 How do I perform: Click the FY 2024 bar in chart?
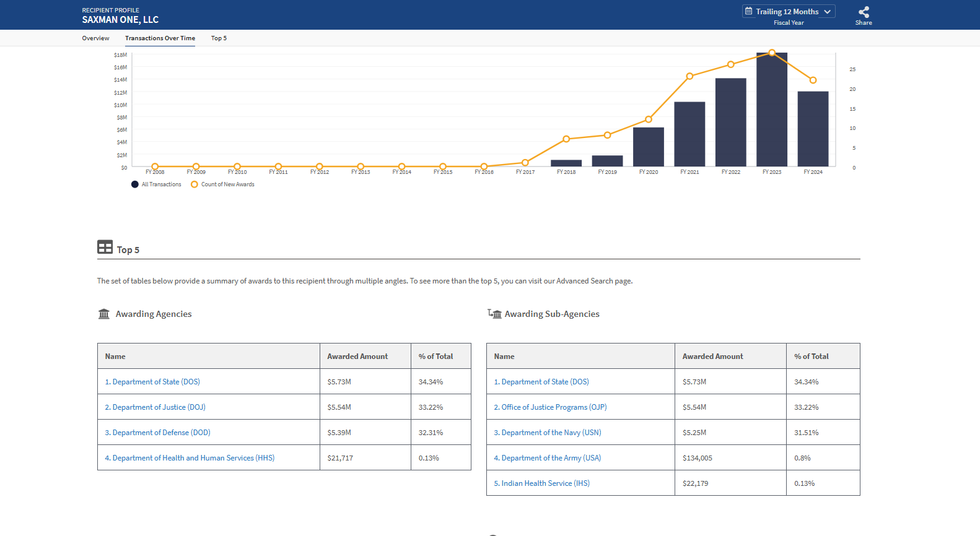pos(813,129)
